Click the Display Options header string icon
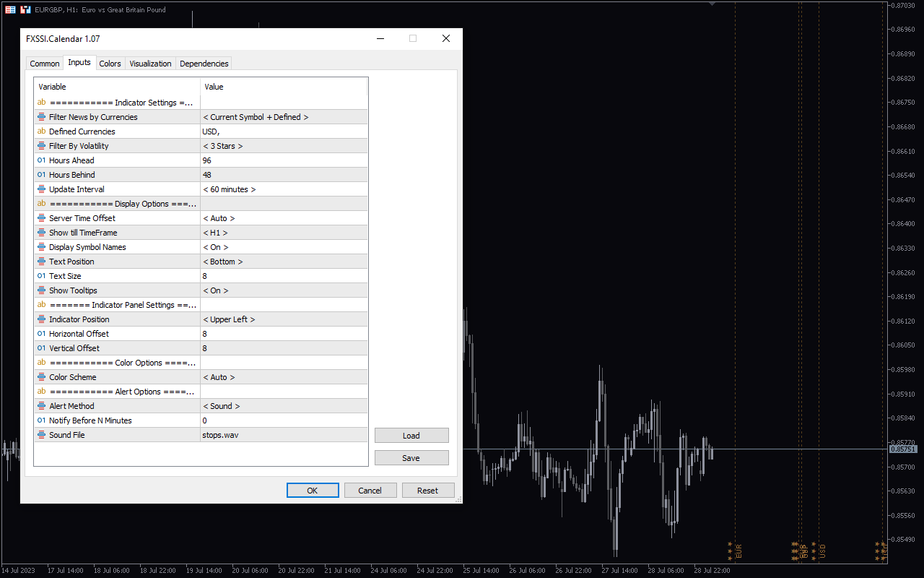Viewport: 924px width, 578px height. tap(41, 204)
